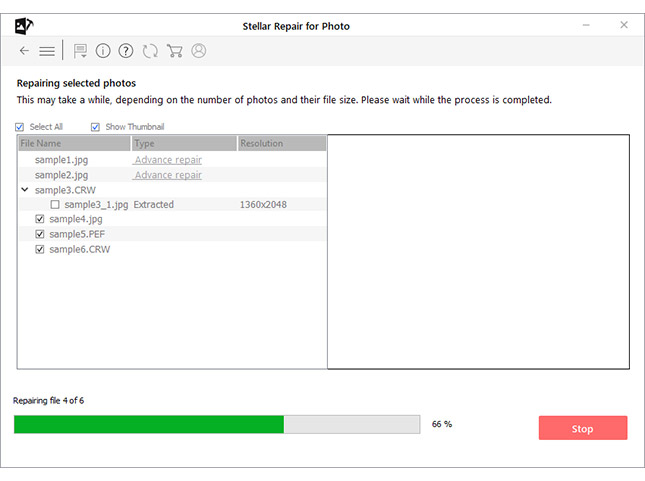Collapse the sample3.CRW tree node

[x=24, y=190]
